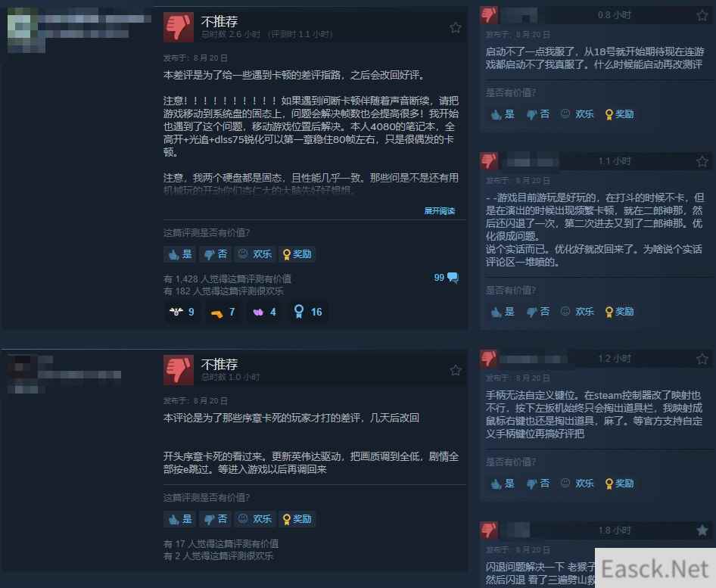Click the star icon on the 1.2 小时 review

[x=702, y=359]
